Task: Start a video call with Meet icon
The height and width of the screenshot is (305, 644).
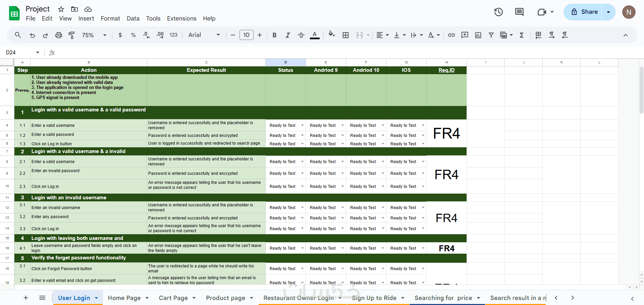Action: 542,12
